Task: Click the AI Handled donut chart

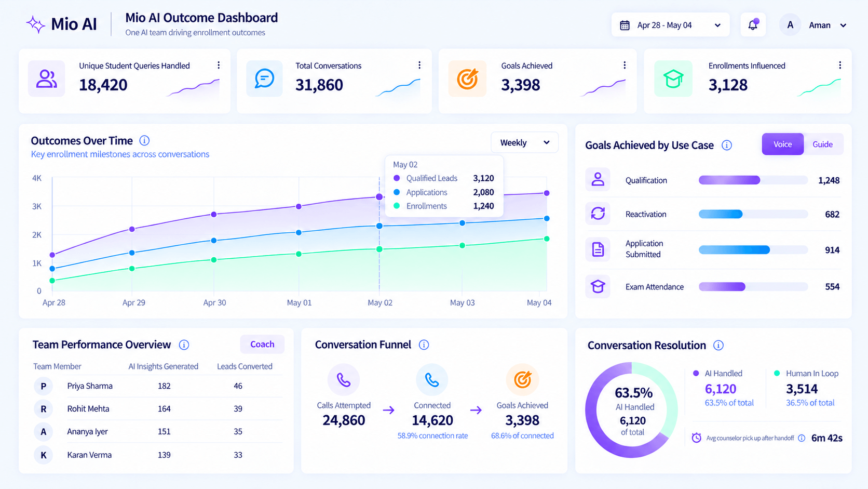Action: click(x=632, y=410)
